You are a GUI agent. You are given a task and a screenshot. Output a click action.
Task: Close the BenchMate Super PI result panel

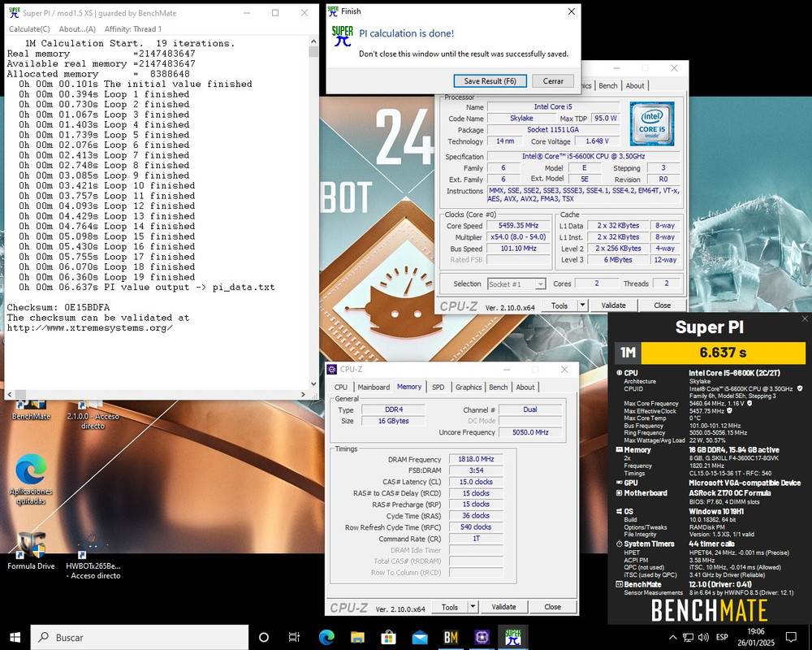pos(804,318)
